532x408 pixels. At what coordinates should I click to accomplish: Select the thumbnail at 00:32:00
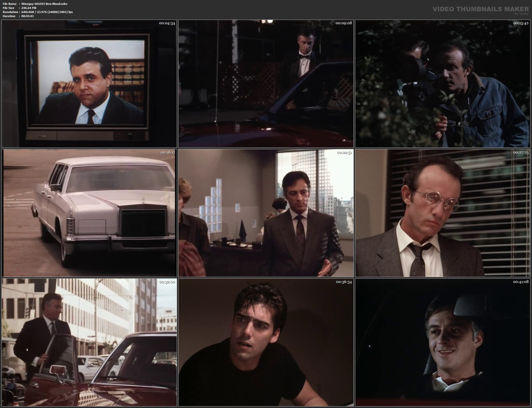(89, 342)
